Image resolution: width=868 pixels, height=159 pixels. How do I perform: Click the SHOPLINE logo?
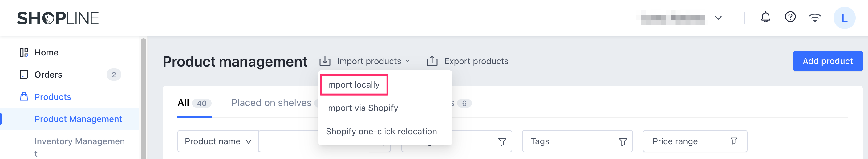(x=58, y=18)
